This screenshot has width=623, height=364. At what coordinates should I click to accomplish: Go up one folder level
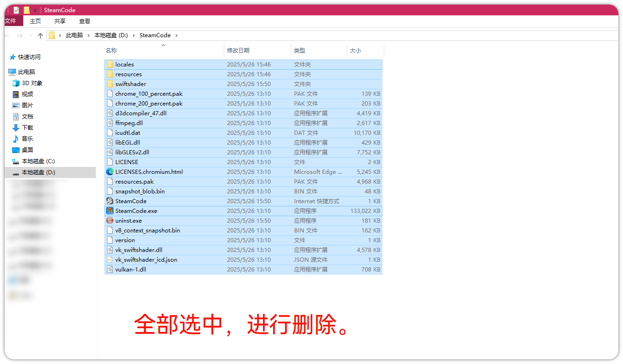(40, 35)
